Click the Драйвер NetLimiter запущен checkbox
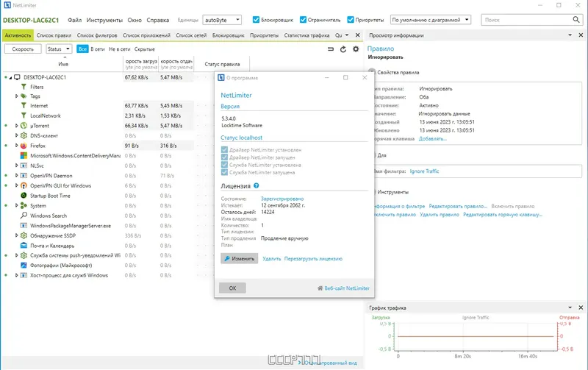The height and width of the screenshot is (370, 588). [224, 157]
